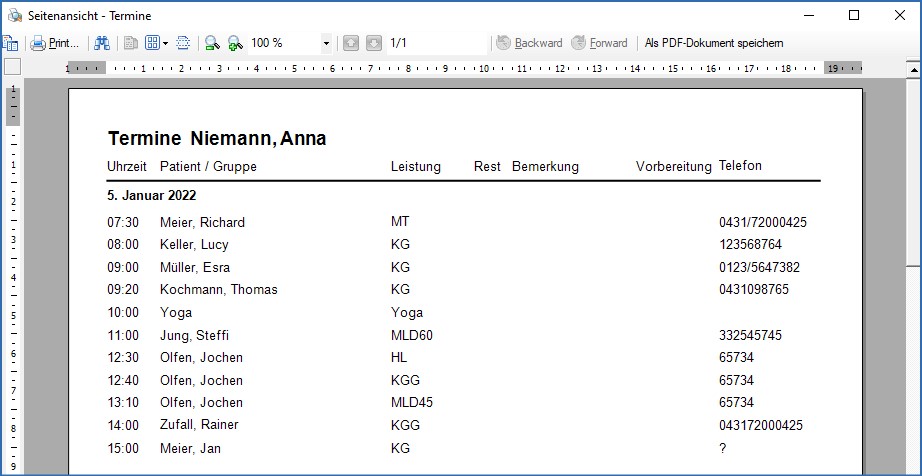The height and width of the screenshot is (476, 922).
Task: Click the 100 % zoom field
Action: tap(284, 43)
